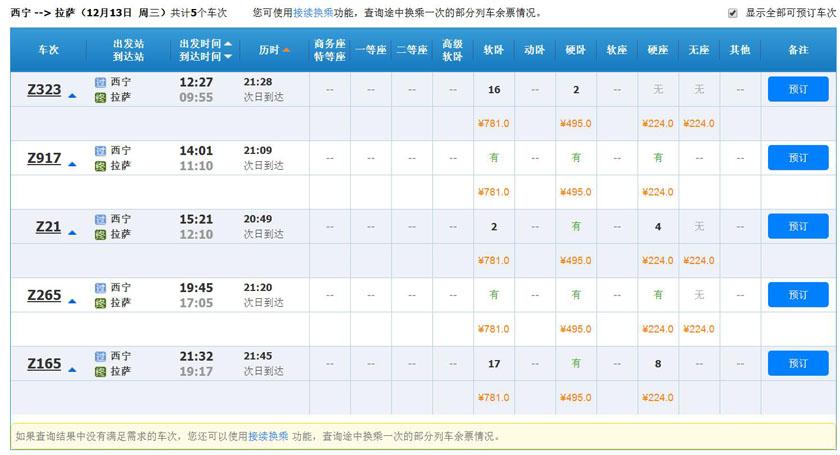Click Z265 hard sleeper availability 有

[x=576, y=295]
